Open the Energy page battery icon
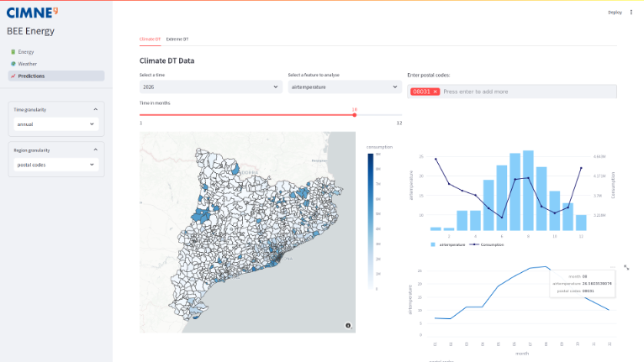The height and width of the screenshot is (362, 644). (13, 52)
